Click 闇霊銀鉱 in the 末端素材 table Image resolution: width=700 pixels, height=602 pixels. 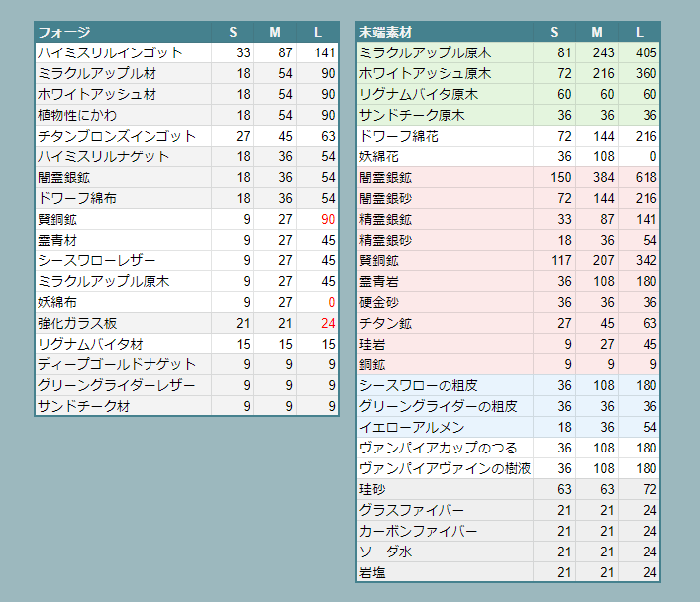coord(446,177)
